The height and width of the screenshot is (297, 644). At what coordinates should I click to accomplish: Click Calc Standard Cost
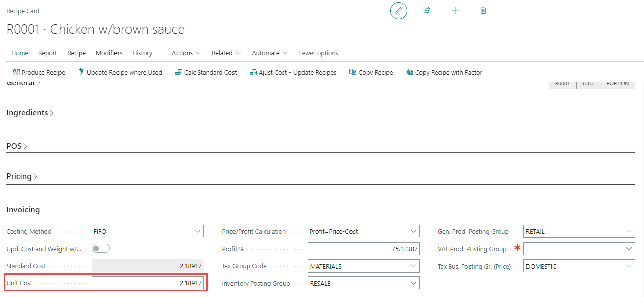pos(206,72)
